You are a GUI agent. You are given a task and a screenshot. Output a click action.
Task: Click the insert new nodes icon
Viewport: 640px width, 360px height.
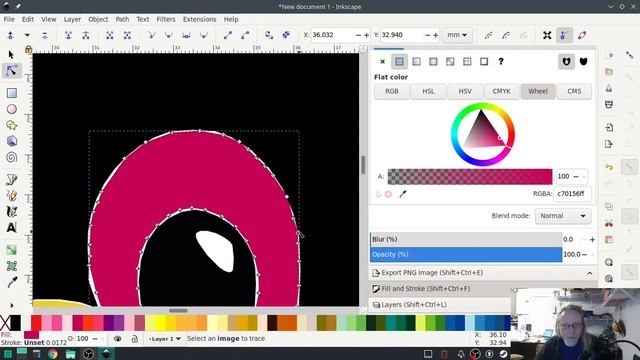pyautogui.click(x=11, y=36)
